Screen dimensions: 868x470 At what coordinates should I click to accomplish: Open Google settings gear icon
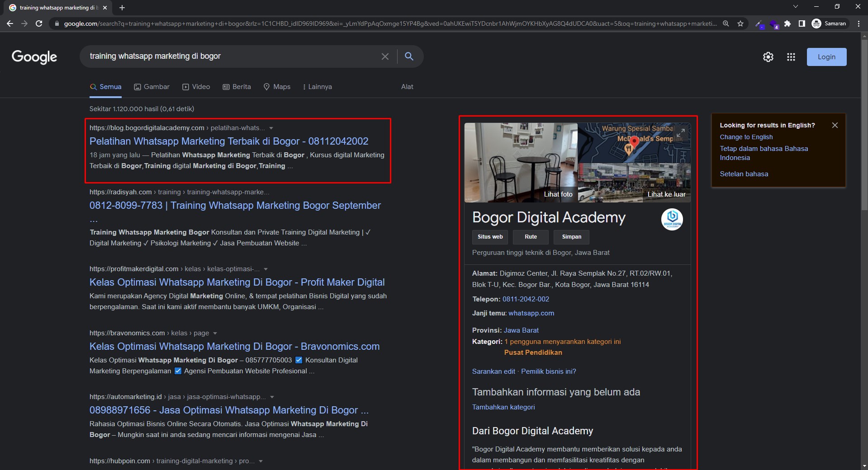[x=768, y=57]
